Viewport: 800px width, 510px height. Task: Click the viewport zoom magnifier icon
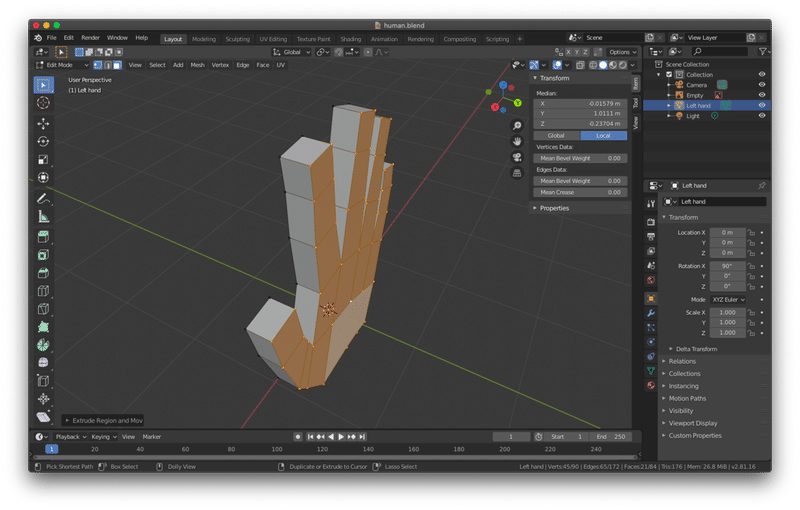click(x=517, y=125)
